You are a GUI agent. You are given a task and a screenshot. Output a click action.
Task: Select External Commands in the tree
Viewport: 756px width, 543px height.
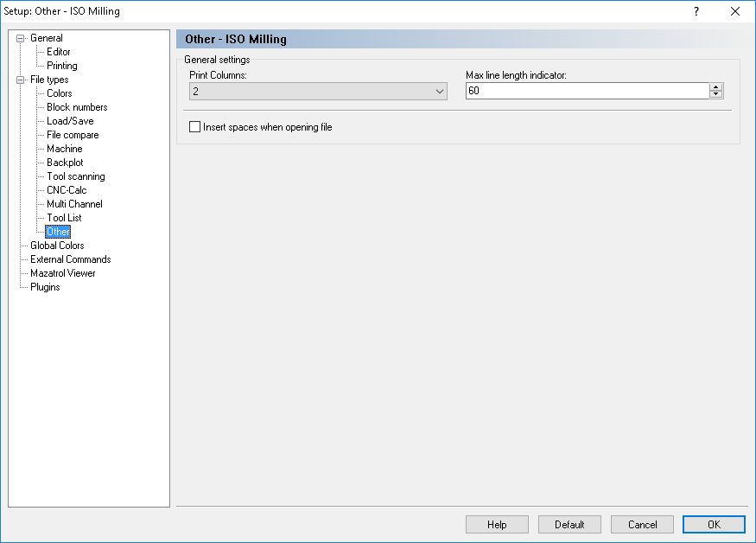coord(70,259)
